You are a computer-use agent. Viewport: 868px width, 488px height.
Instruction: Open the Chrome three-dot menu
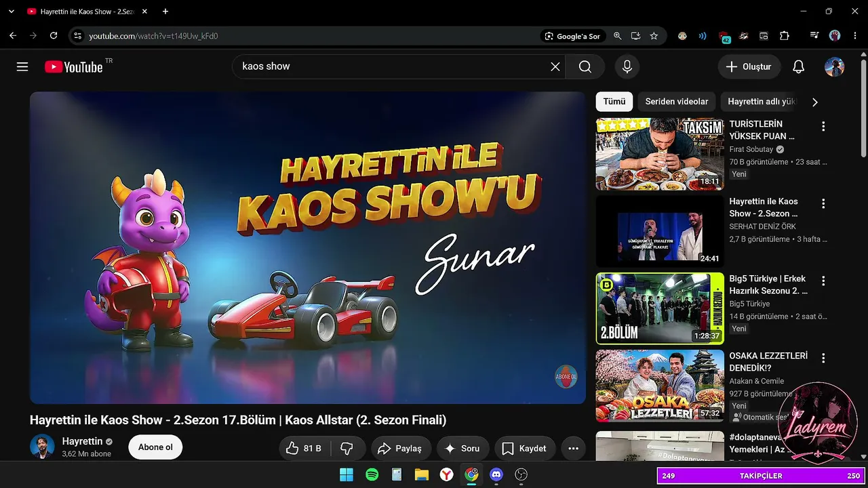[x=854, y=36]
